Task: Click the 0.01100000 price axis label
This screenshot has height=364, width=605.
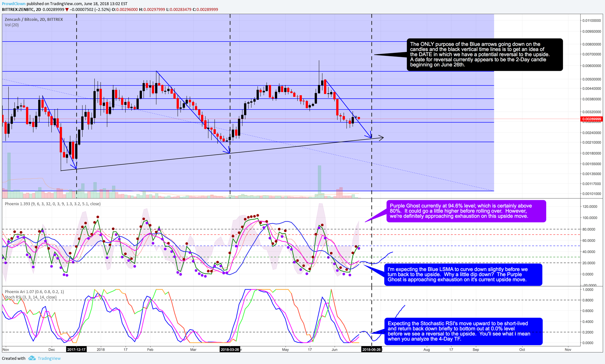Action: pos(592,21)
